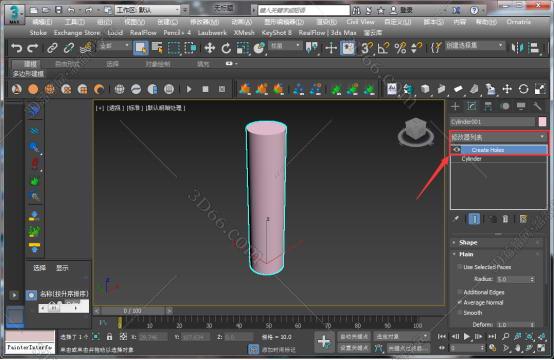Click the Pin Stack icon
554x360 pixels.
click(456, 219)
